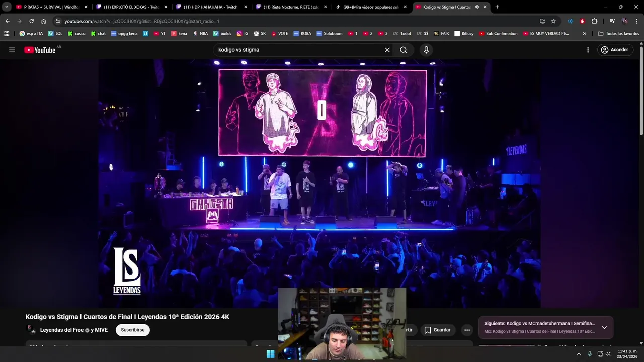Image resolution: width=644 pixels, height=362 pixels.
Task: Open the builds bookmark
Action: pos(222,34)
